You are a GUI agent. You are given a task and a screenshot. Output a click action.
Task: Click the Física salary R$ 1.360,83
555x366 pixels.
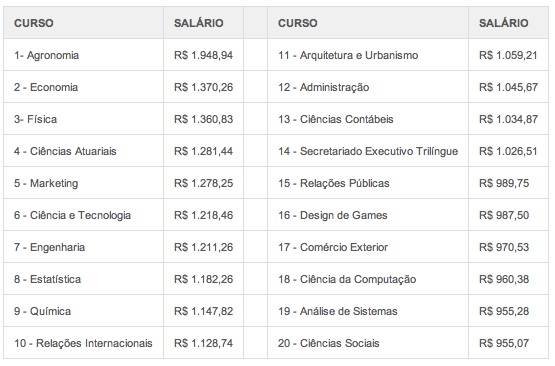pos(204,119)
